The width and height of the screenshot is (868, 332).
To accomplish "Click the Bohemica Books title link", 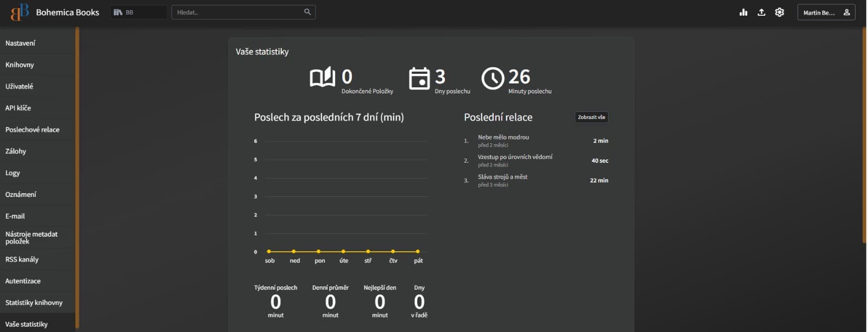I will (x=67, y=12).
